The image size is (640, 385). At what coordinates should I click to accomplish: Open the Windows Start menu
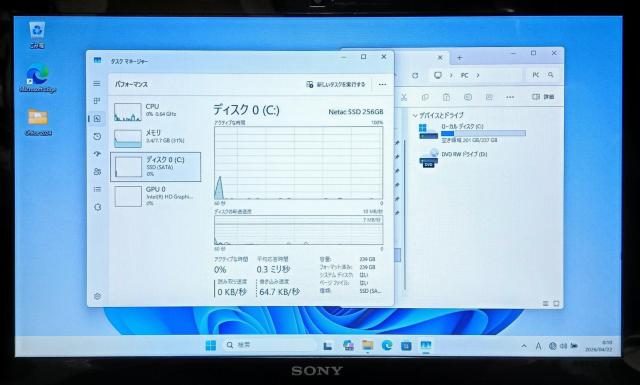point(211,345)
